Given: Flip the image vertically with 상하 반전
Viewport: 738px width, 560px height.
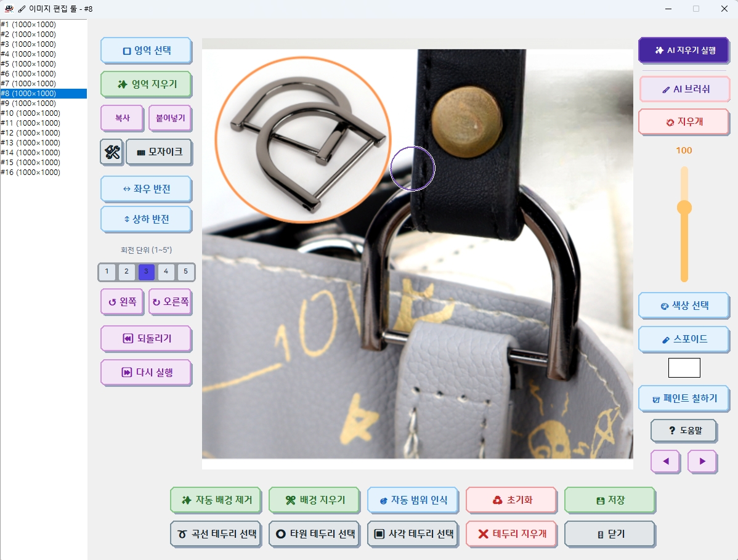Looking at the screenshot, I should point(147,219).
